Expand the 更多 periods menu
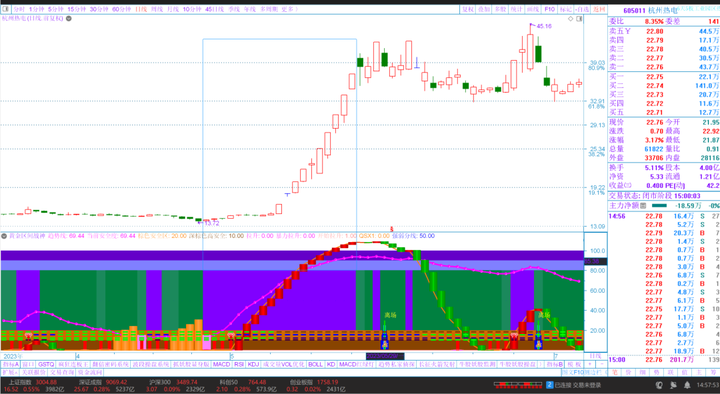 pos(288,9)
